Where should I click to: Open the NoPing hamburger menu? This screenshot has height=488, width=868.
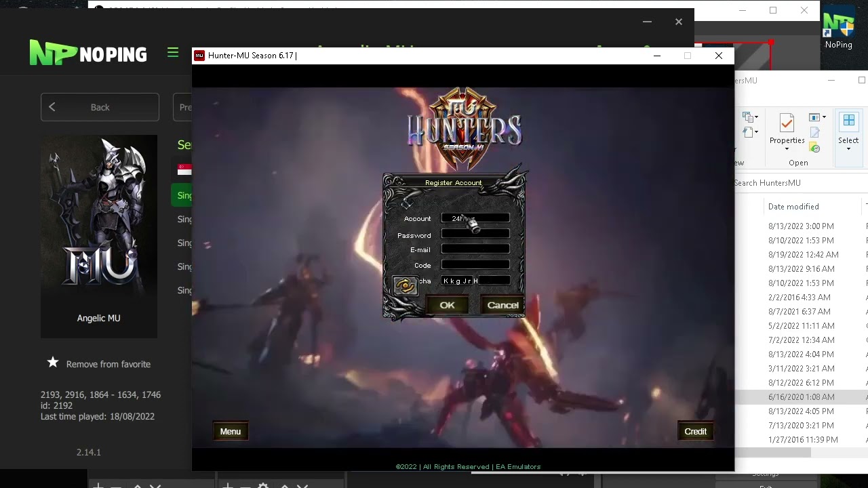[x=173, y=53]
